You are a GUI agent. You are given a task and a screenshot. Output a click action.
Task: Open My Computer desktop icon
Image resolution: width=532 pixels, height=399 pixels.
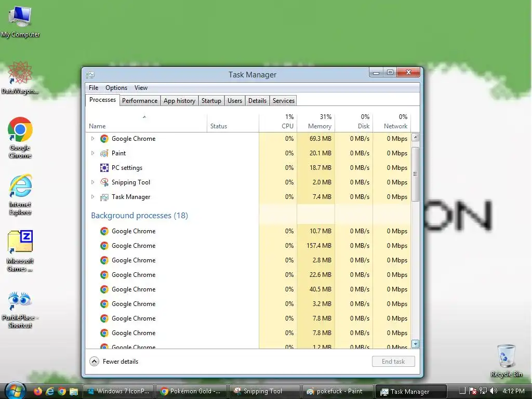(x=20, y=21)
